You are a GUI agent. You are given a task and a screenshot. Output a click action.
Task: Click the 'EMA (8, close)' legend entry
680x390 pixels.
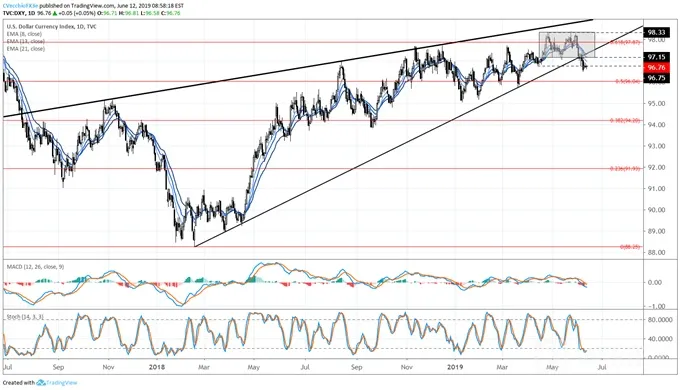pyautogui.click(x=24, y=34)
